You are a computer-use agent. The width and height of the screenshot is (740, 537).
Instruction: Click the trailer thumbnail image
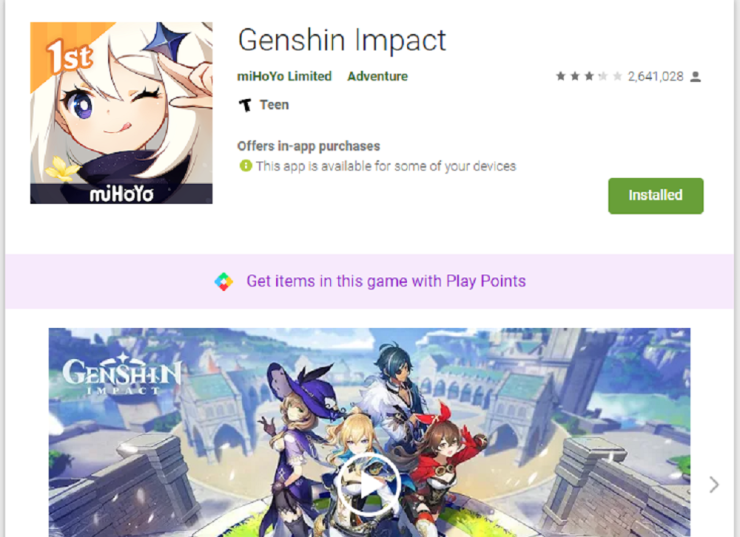[370, 432]
